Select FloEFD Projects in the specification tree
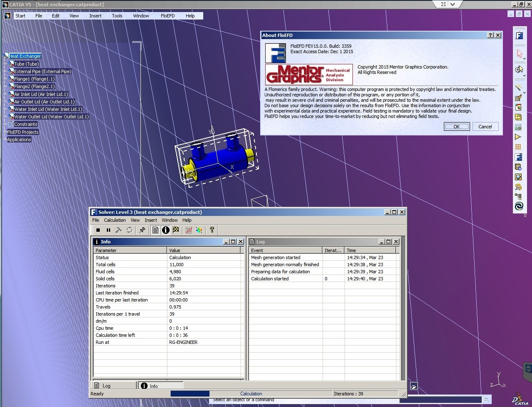Image resolution: width=532 pixels, height=407 pixels. tap(23, 132)
